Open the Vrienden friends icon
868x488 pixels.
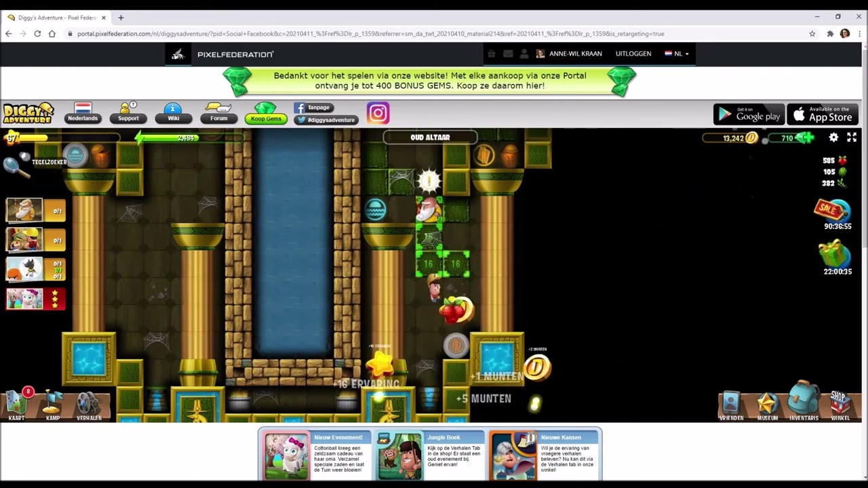(x=730, y=405)
